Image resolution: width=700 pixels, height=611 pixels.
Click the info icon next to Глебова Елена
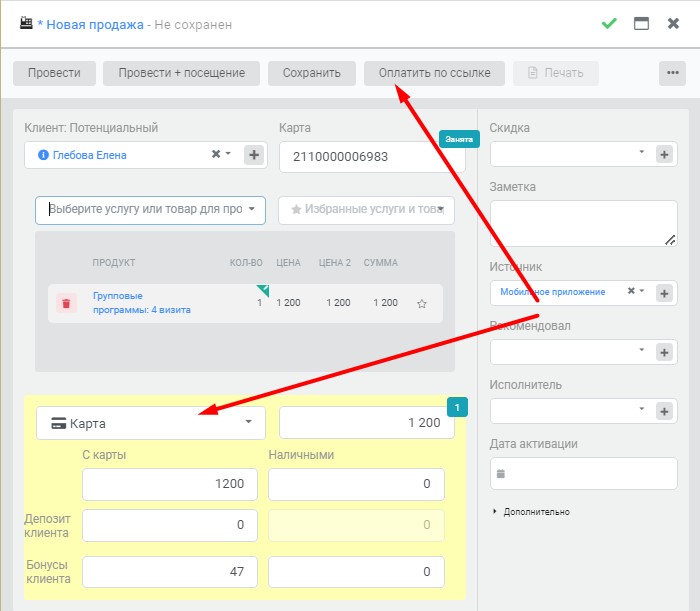[43, 155]
